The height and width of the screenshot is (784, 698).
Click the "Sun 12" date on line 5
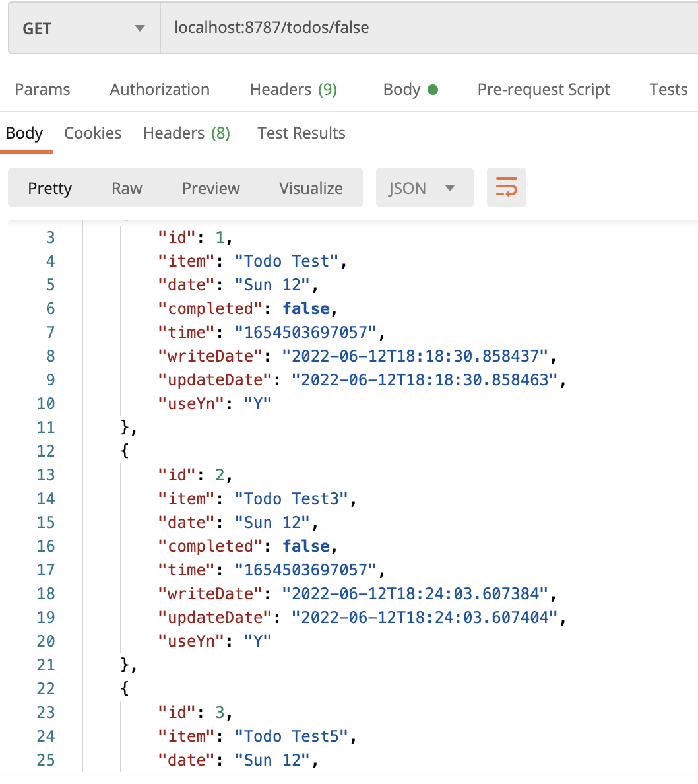point(272,284)
